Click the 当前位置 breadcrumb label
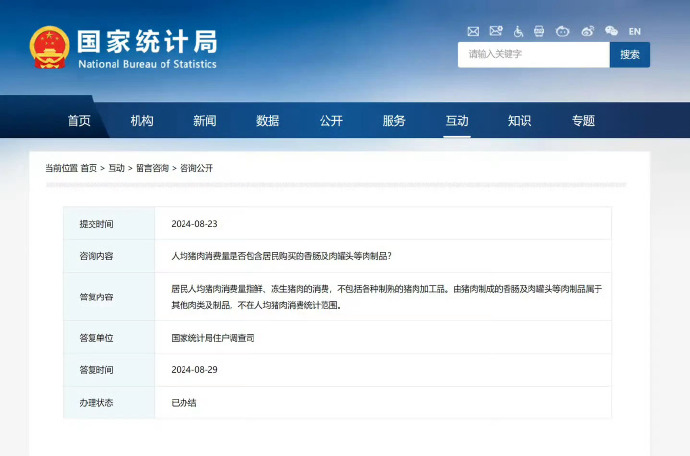690x456 pixels. 62,168
